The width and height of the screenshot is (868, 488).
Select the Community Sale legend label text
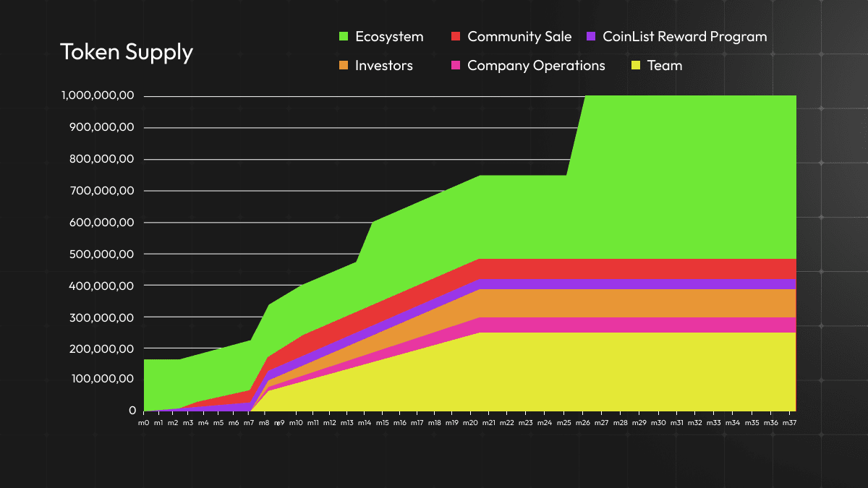519,36
